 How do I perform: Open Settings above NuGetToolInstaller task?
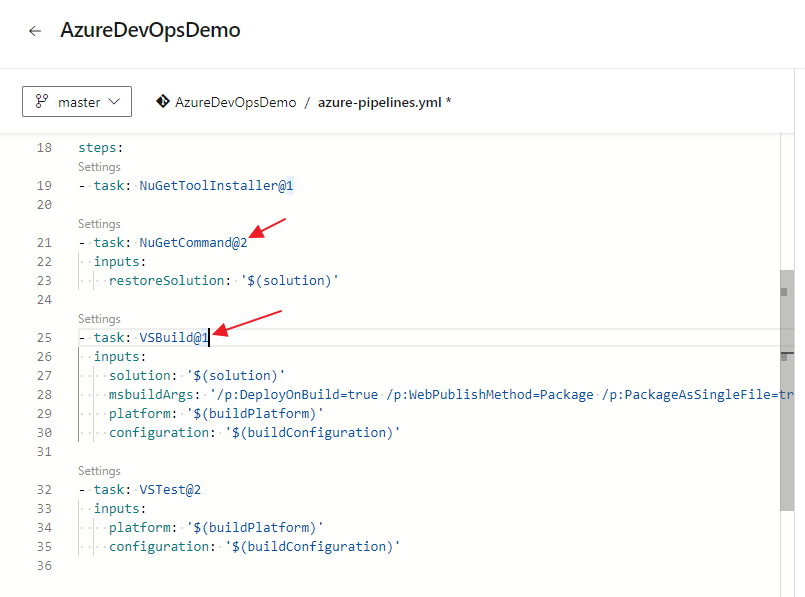pos(99,167)
